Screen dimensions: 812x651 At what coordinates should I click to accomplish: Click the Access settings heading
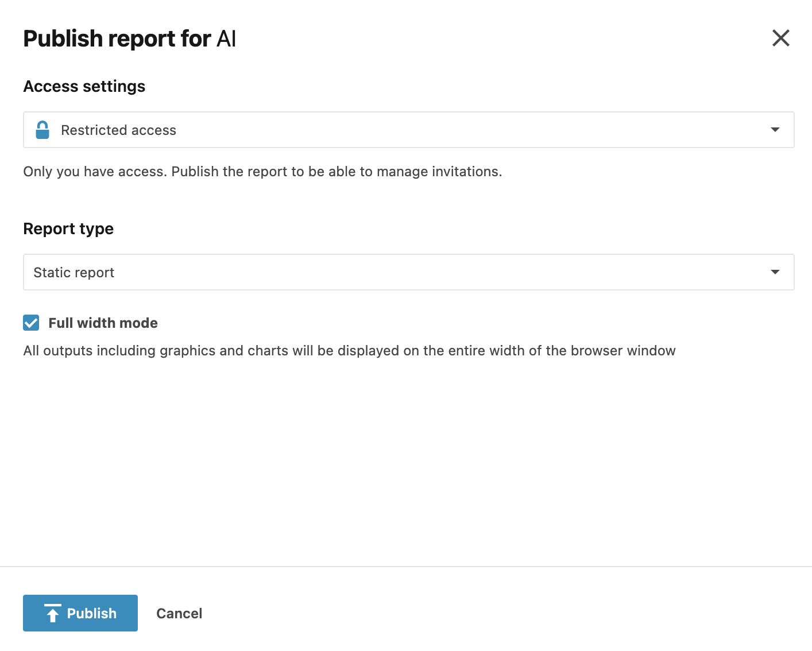coord(84,86)
